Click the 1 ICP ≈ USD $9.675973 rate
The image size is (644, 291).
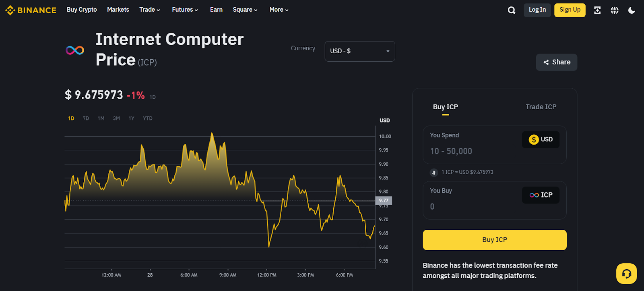coord(467,173)
